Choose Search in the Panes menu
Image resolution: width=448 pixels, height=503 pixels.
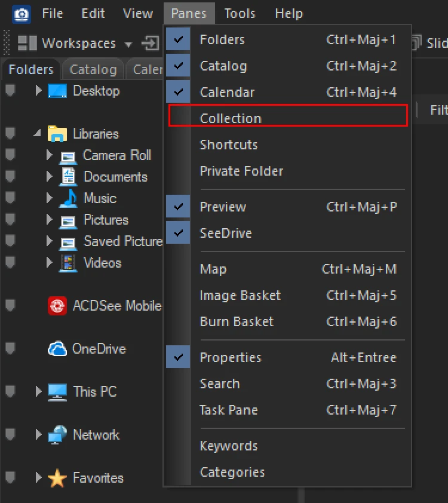[288, 384]
